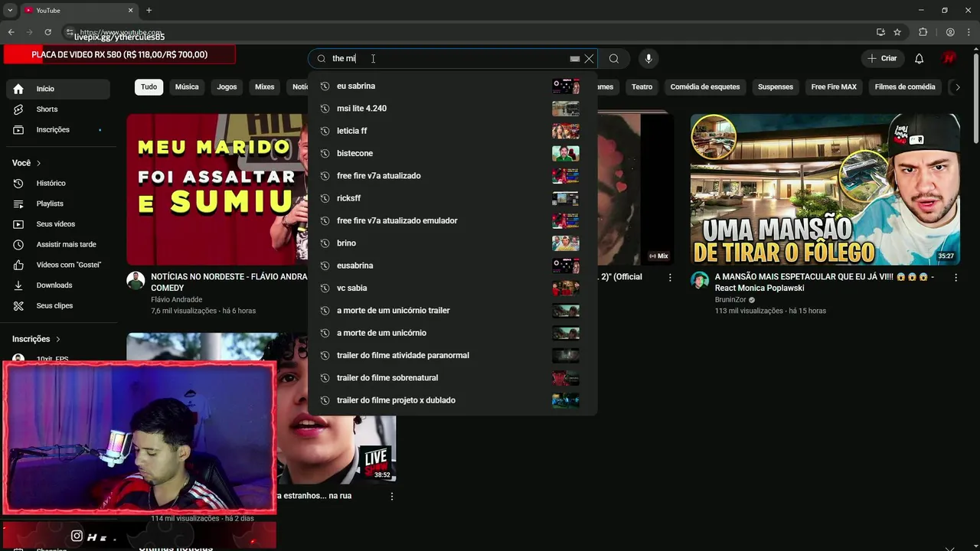The width and height of the screenshot is (980, 551).
Task: Open the on-screen keyboard icon in search
Action: tap(574, 58)
